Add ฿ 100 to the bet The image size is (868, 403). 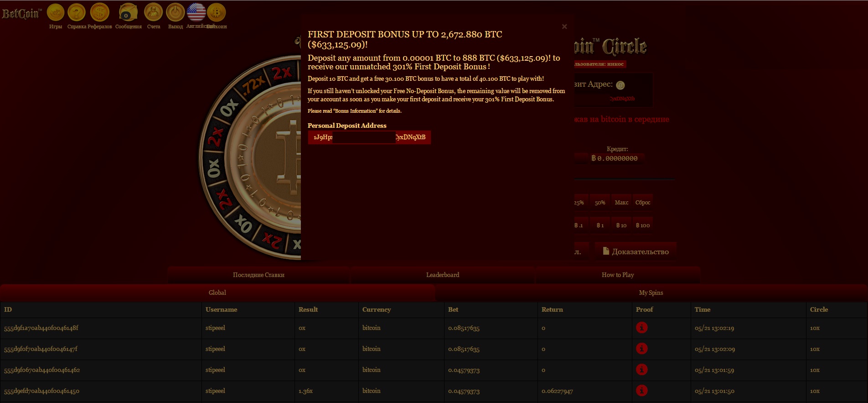pos(643,225)
